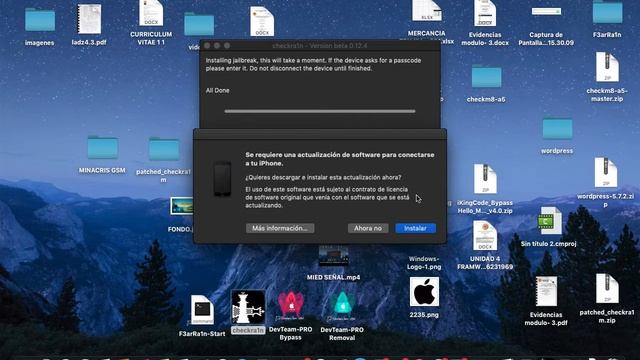The image size is (640, 360).
Task: Select the wordpress-5.7.2.zip archive
Action: [x=606, y=173]
